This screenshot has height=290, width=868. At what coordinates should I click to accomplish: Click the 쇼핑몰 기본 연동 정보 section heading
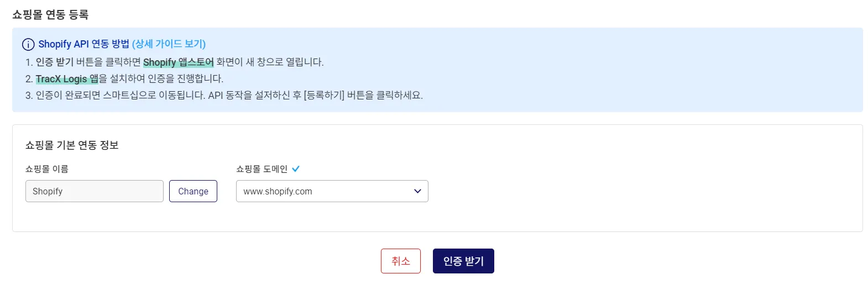[72, 145]
